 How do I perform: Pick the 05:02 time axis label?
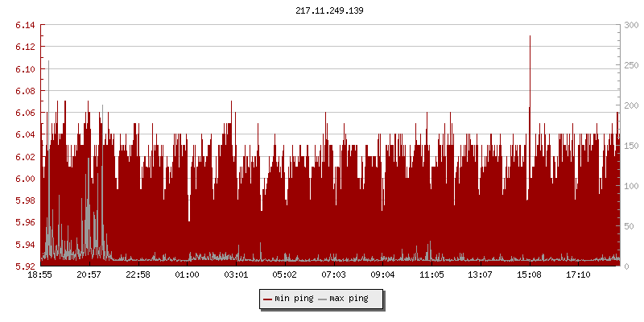point(285,275)
